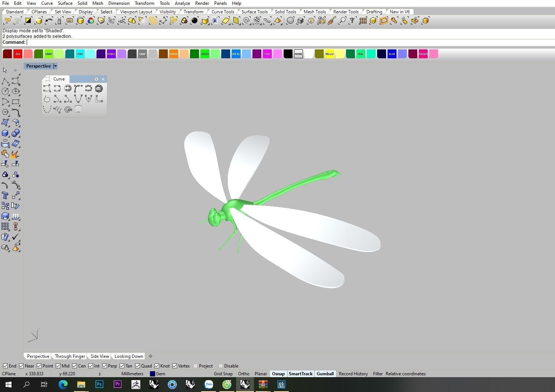Open Photoshop from Windows taskbar
Screen dimensions: 555x392
pyautogui.click(x=99, y=384)
